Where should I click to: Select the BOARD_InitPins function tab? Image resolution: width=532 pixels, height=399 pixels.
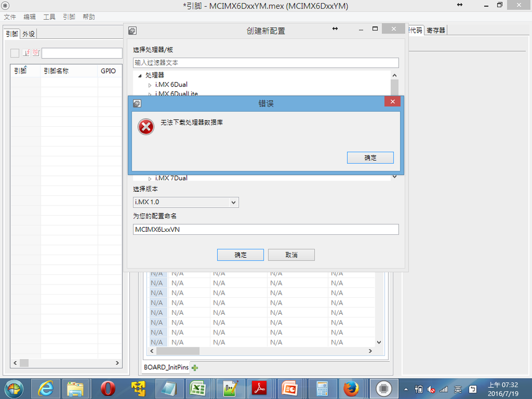click(166, 367)
